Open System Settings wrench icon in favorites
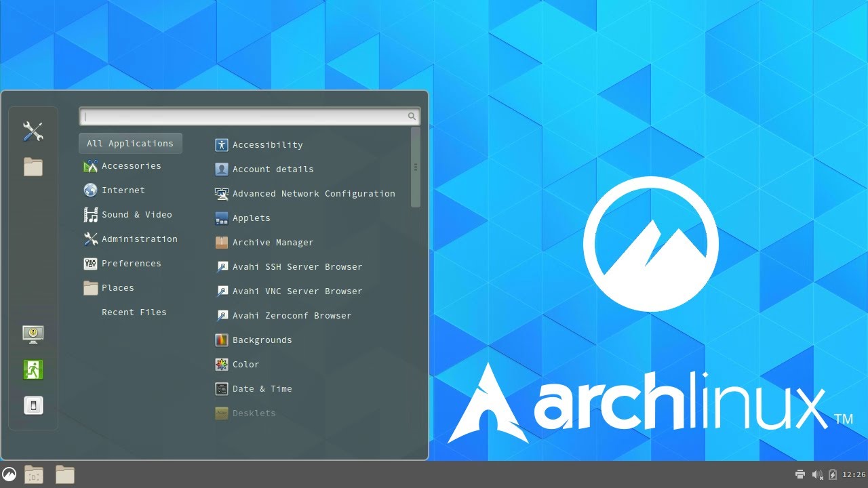The height and width of the screenshot is (488, 868). click(33, 131)
